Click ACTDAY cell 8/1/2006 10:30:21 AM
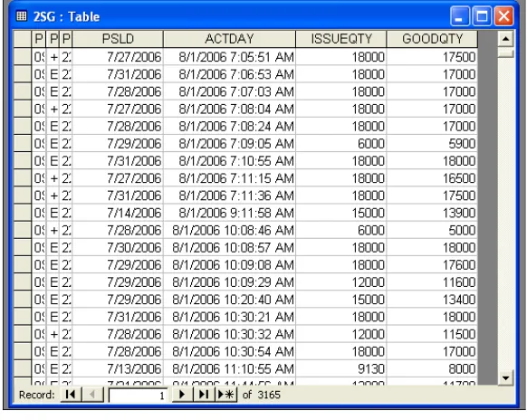This screenshot has width=527, height=420. (230, 317)
